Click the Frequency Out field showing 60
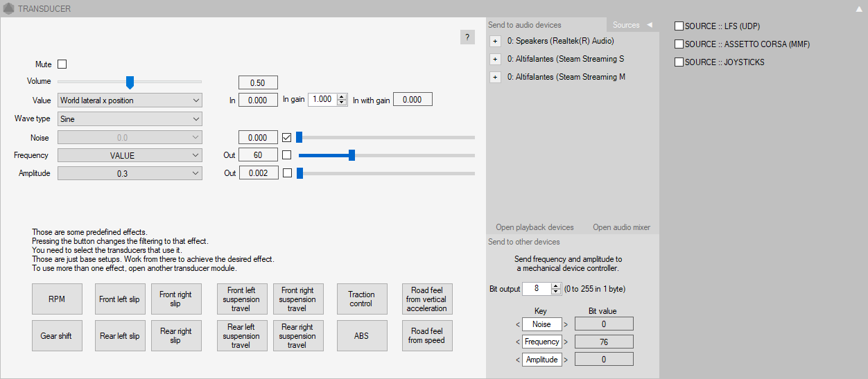 (x=258, y=155)
